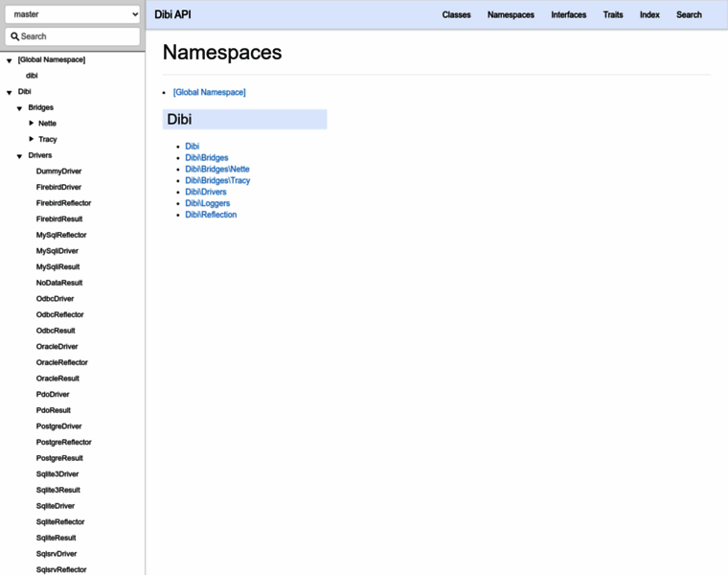The image size is (728, 575).
Task: Open the Dibi\Drivers link
Action: 206,192
